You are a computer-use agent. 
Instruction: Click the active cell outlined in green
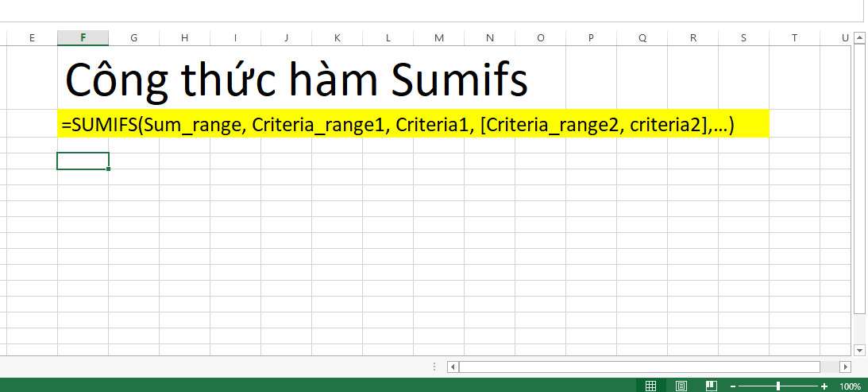pyautogui.click(x=83, y=161)
